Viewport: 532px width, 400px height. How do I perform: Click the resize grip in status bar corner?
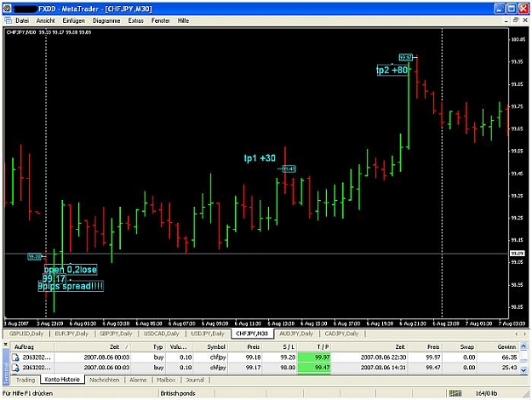pos(525,394)
